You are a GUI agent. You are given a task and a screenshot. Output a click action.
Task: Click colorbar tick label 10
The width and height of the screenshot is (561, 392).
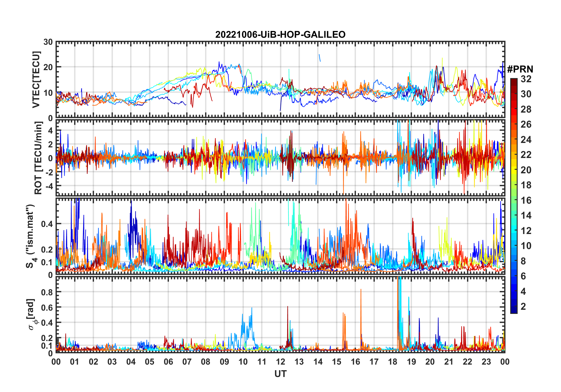click(526, 246)
